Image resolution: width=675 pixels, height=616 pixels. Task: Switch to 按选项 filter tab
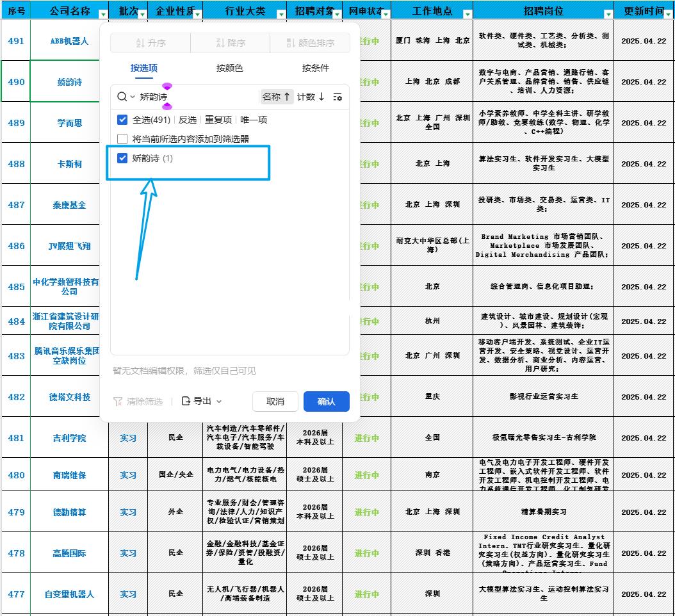tap(144, 68)
